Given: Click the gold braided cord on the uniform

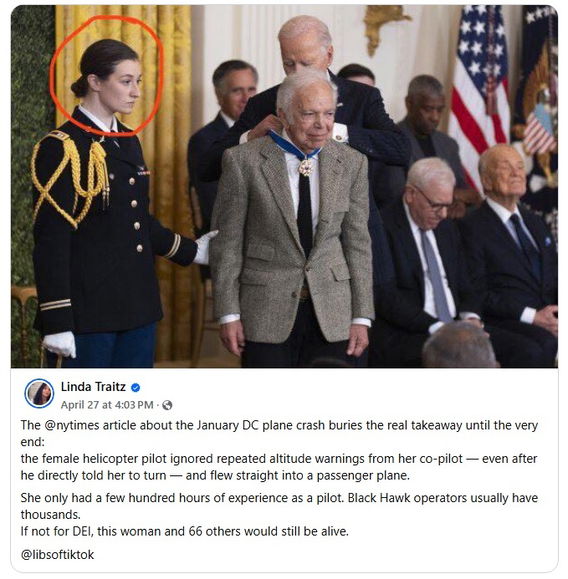Looking at the screenshot, I should click(76, 175).
